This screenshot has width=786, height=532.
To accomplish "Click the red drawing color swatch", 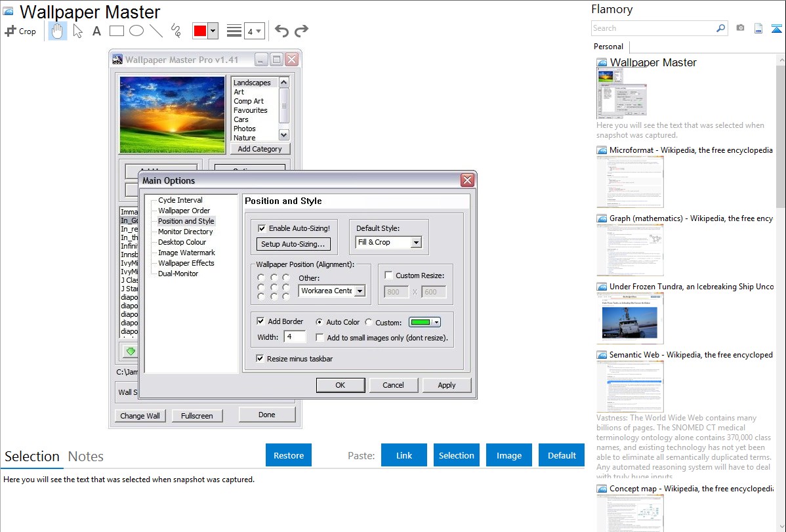I will tap(200, 31).
